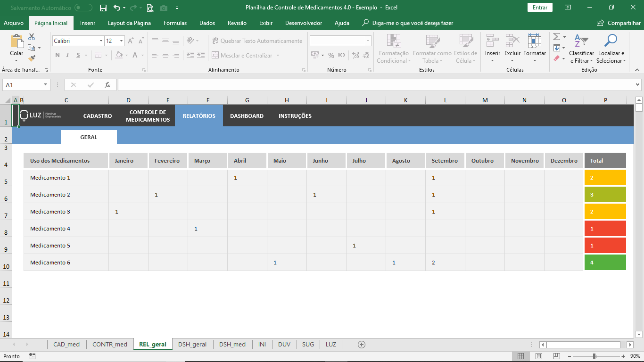
Task: Click the Format Painter brush icon
Action: 32,58
